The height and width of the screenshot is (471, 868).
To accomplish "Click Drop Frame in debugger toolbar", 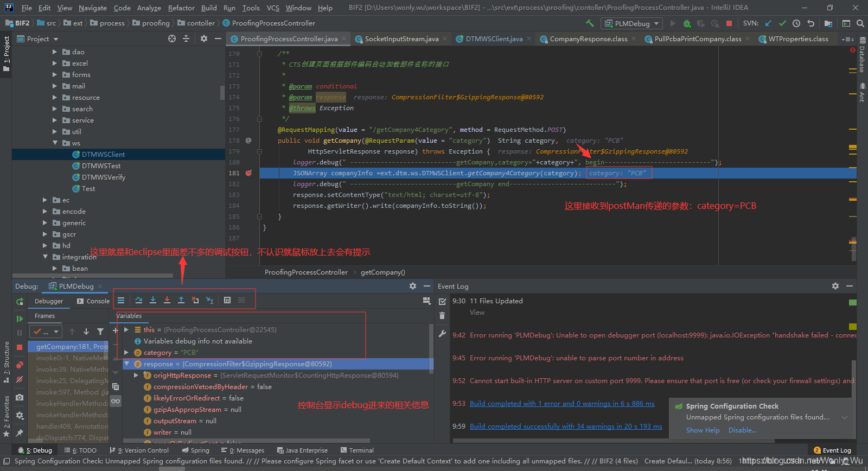I will click(x=195, y=300).
